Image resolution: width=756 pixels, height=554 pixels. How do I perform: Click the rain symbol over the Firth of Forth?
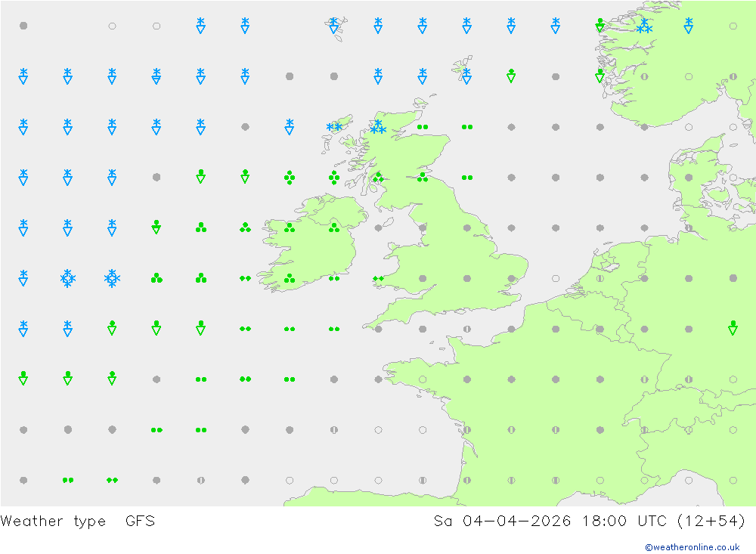pyautogui.click(x=423, y=177)
